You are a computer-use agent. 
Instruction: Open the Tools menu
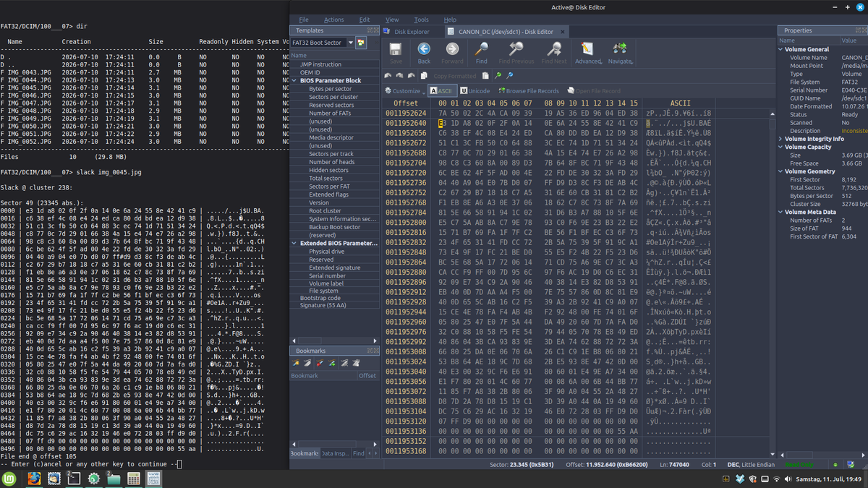421,20
